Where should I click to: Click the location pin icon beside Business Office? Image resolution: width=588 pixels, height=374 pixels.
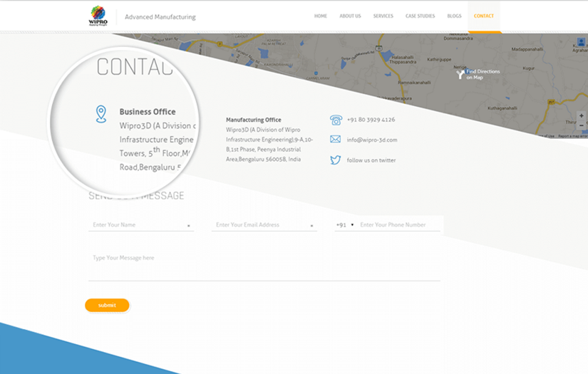coord(101,114)
